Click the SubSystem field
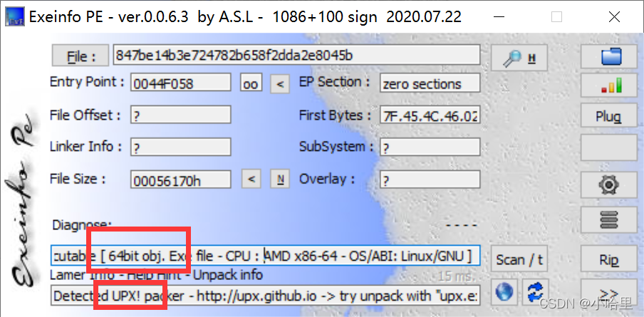644x317 pixels. pyautogui.click(x=430, y=147)
